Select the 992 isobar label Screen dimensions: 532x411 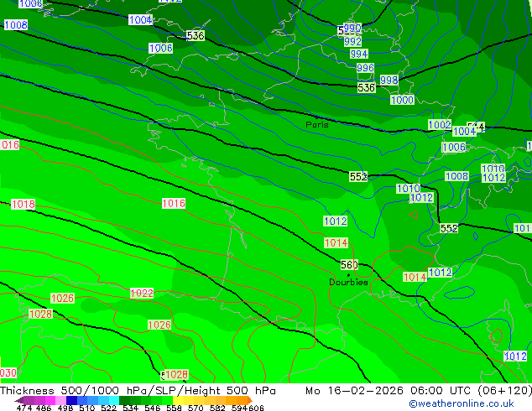click(352, 41)
